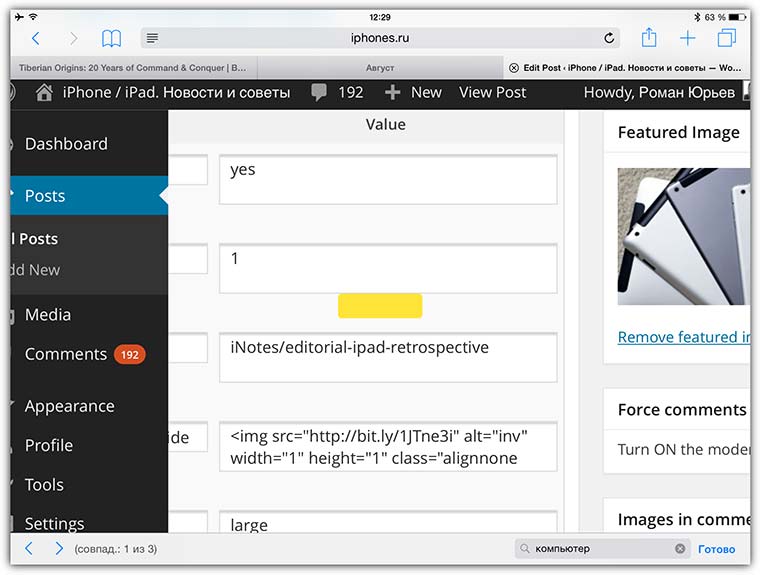This screenshot has width=760, height=575.
Task: Open Settings in the sidebar
Action: click(x=54, y=524)
